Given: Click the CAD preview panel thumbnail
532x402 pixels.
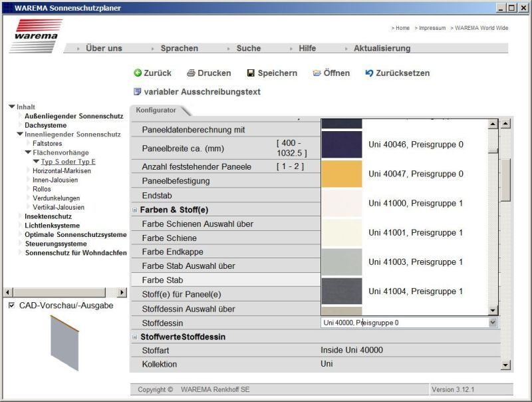Looking at the screenshot, I should (x=65, y=343).
